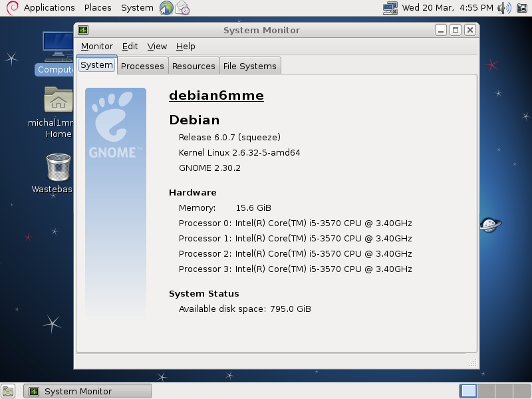Open the Places menu in top panel
The image size is (532, 399).
98,8
